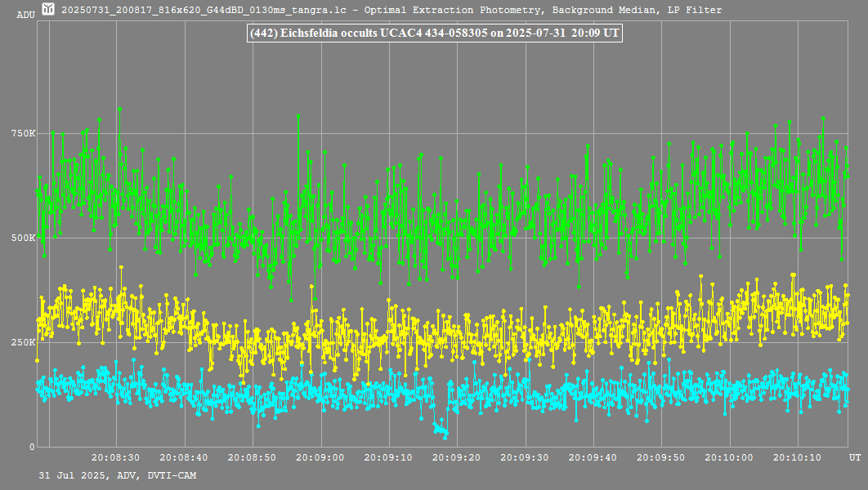Select the 20:09:40 time tick label
868x490 pixels.
pos(593,458)
